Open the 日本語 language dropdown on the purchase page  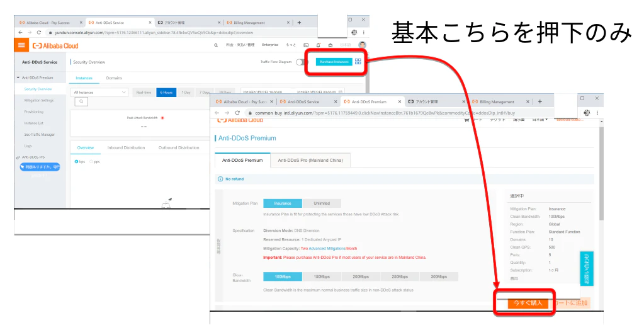tap(540, 120)
